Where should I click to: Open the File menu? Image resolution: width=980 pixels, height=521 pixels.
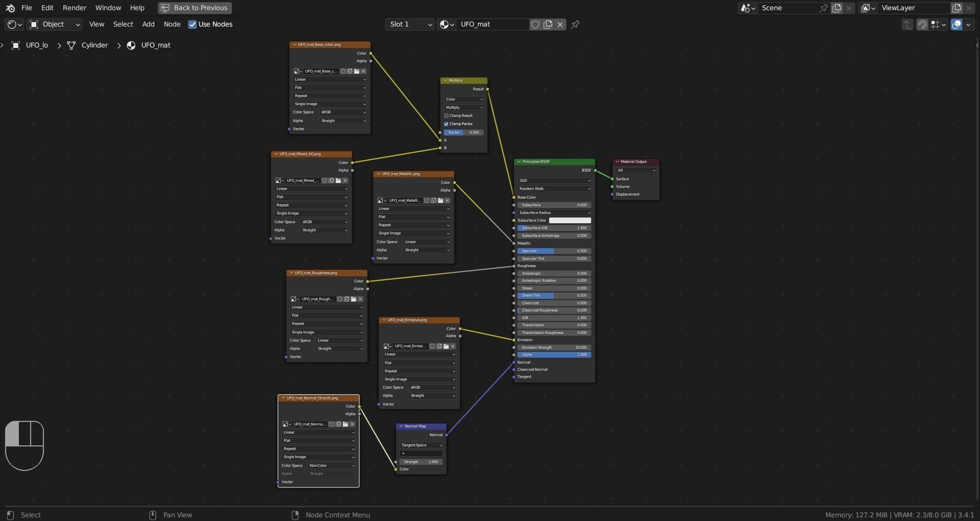27,8
